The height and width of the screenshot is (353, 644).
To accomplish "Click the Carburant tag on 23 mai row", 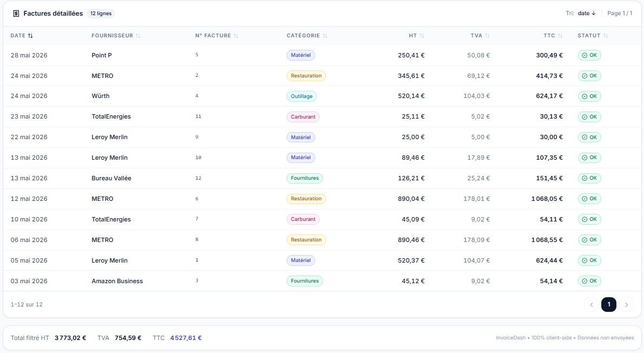I will pyautogui.click(x=303, y=117).
